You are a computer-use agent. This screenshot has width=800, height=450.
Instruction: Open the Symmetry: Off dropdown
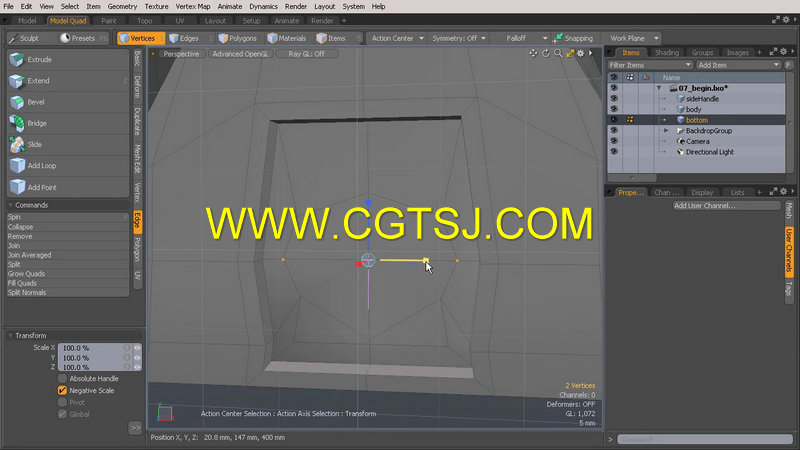tap(459, 38)
